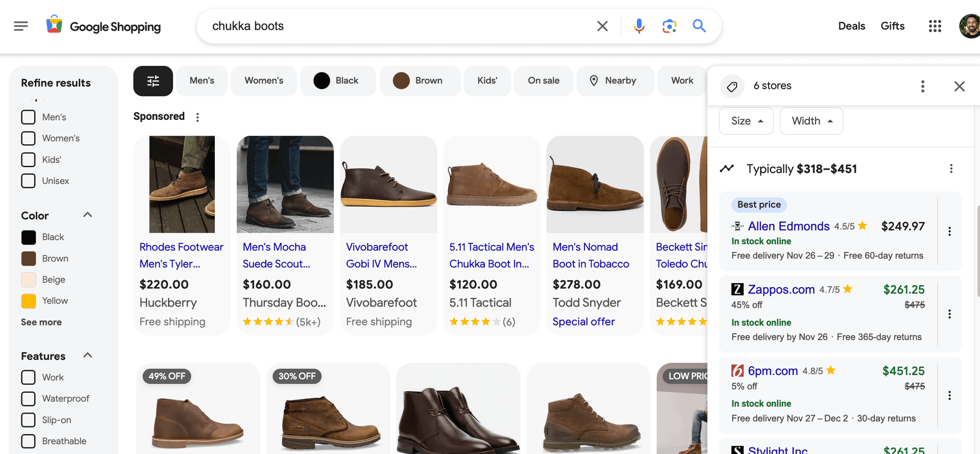The height and width of the screenshot is (454, 980).
Task: Click See more under Color
Action: (41, 322)
